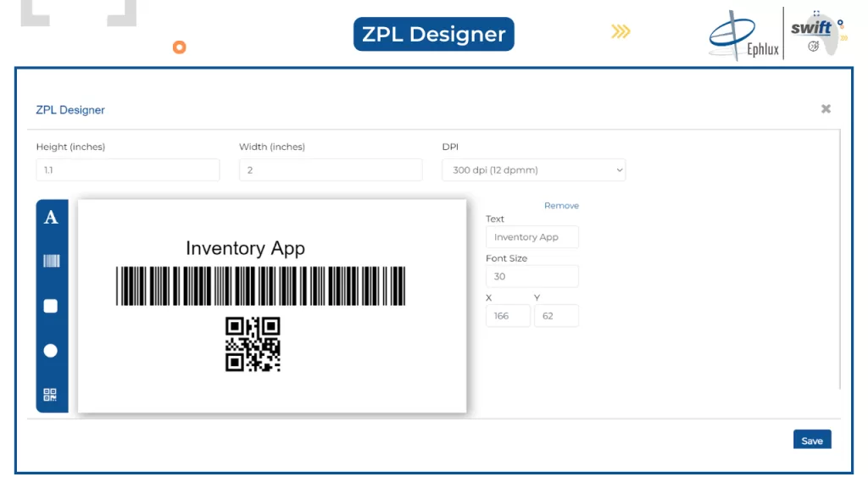Select the Rectangle shape tool
The image size is (868, 488).
[x=51, y=306]
